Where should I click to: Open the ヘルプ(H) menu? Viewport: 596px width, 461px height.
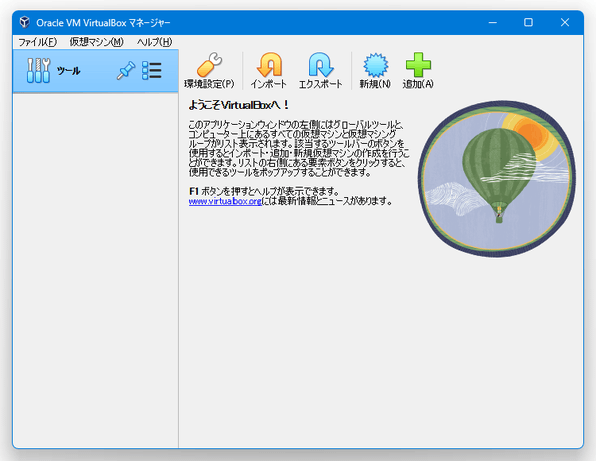pyautogui.click(x=155, y=42)
